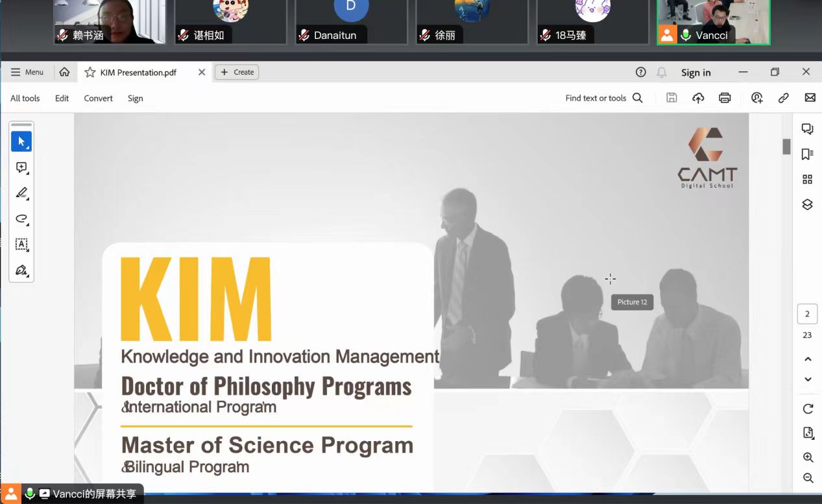Open the Convert menu
This screenshot has height=504, width=822.
pyautogui.click(x=98, y=99)
